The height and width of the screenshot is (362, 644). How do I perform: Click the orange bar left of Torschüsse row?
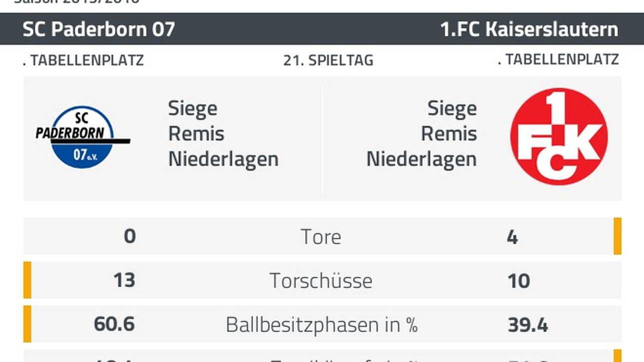coord(27,280)
